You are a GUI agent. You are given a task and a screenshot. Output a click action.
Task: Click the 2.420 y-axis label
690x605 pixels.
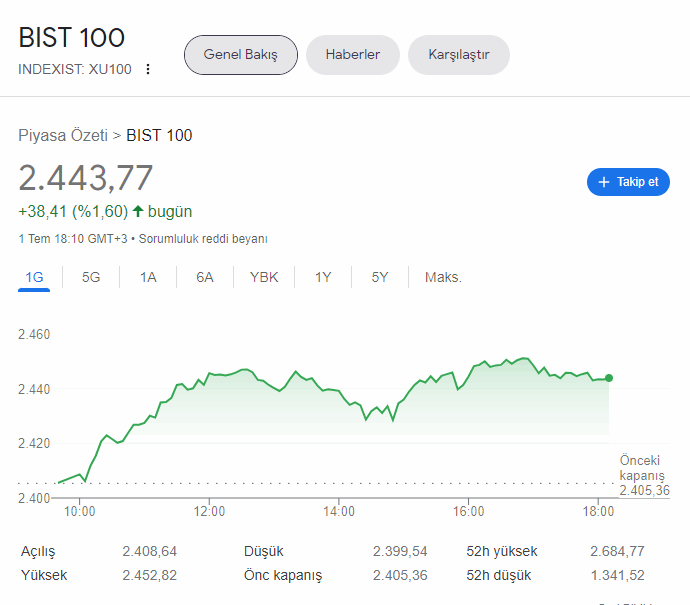coord(34,443)
